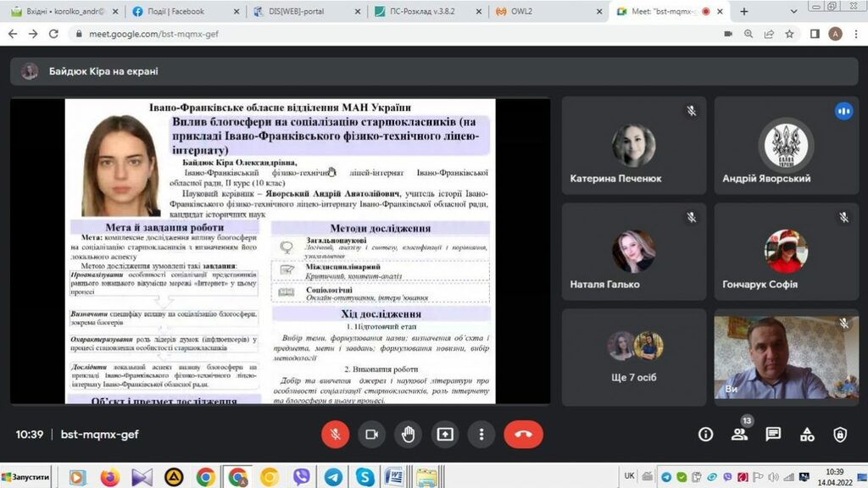Open the meeting details info panel
The width and height of the screenshot is (868, 488).
pyautogui.click(x=705, y=435)
